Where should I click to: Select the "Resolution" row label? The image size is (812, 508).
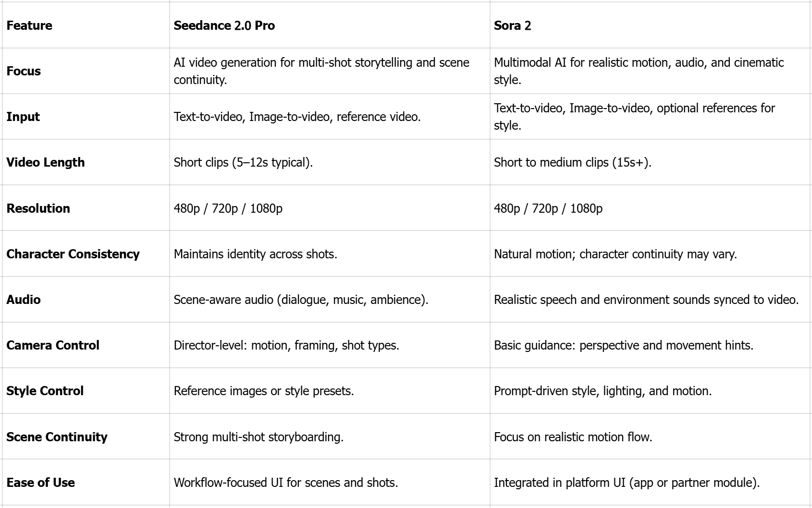click(x=38, y=208)
